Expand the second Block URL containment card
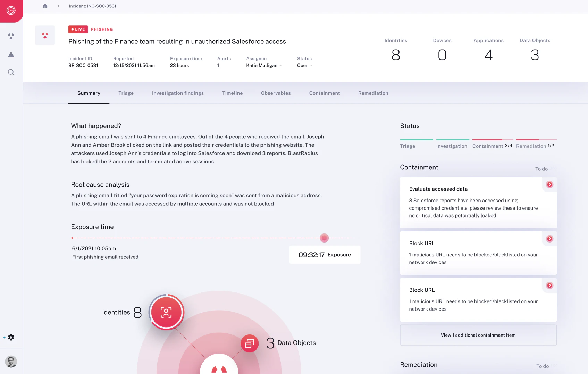This screenshot has height=374, width=588. pos(550,286)
